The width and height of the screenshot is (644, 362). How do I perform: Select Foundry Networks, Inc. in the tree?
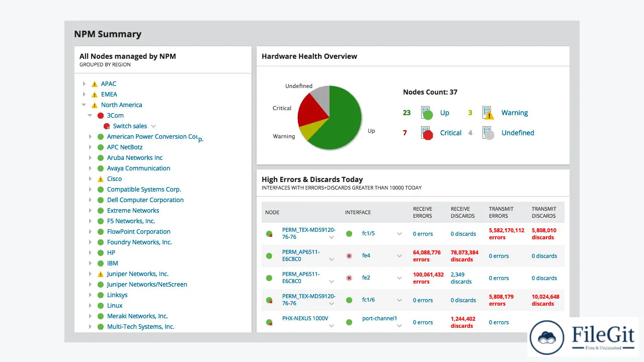pos(139,242)
